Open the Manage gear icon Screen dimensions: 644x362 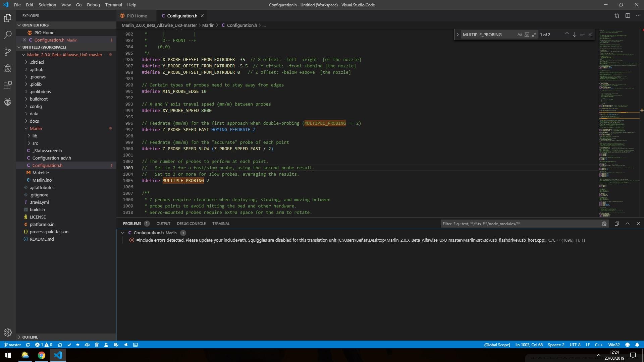pyautogui.click(x=8, y=332)
